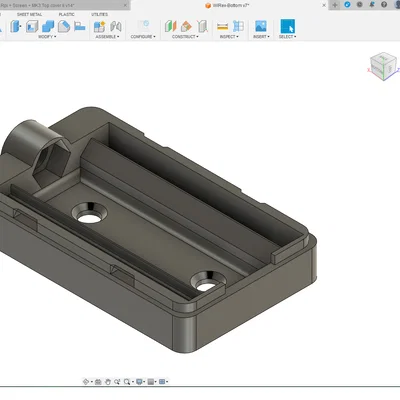Click the Fit zoom magnifier icon
This screenshot has width=400, height=400.
(x=127, y=382)
